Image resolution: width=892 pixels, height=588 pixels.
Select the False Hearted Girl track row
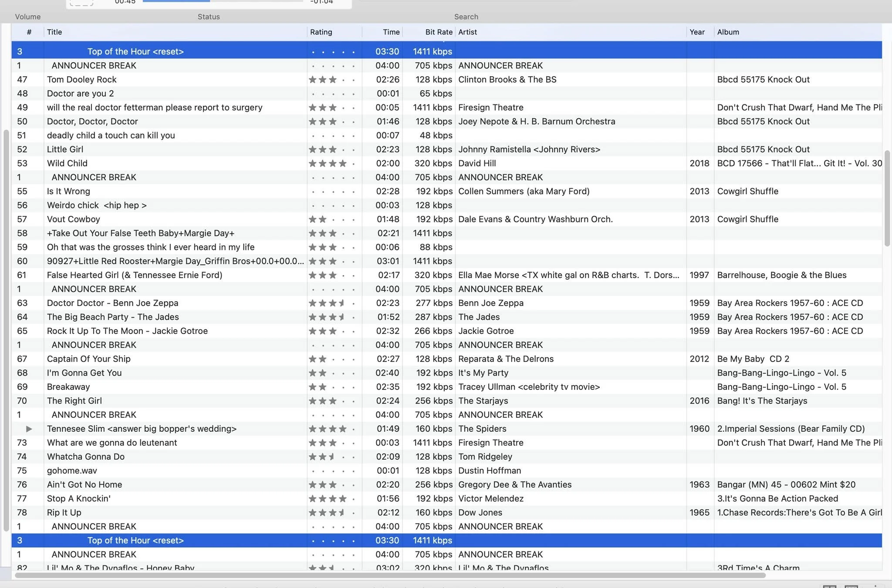pyautogui.click(x=447, y=275)
